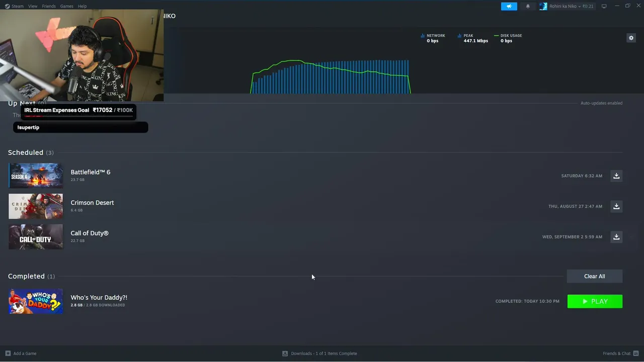The image size is (644, 362).
Task: Click the "SATURDAY 6:32 AM" schedule time
Action: 582,176
